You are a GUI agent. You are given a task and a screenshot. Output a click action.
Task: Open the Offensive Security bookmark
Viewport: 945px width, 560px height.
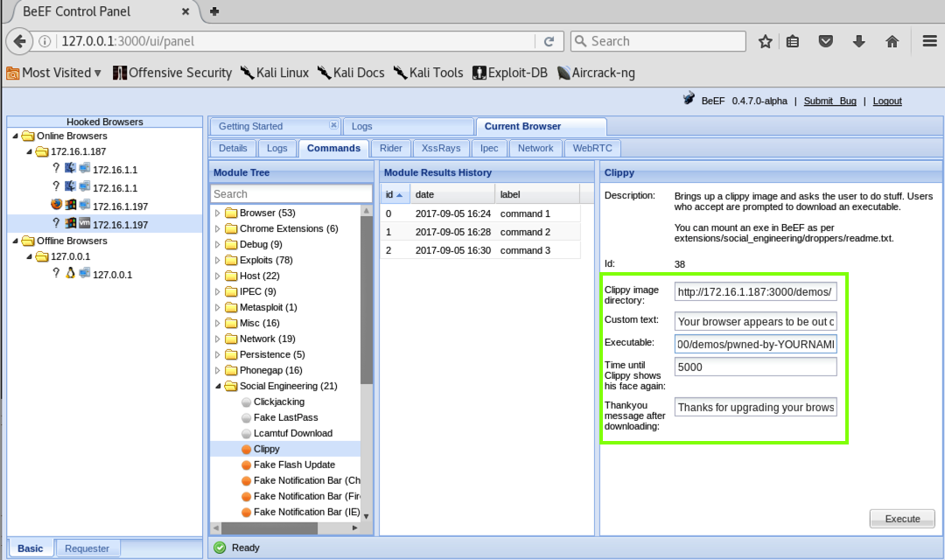[x=172, y=73]
